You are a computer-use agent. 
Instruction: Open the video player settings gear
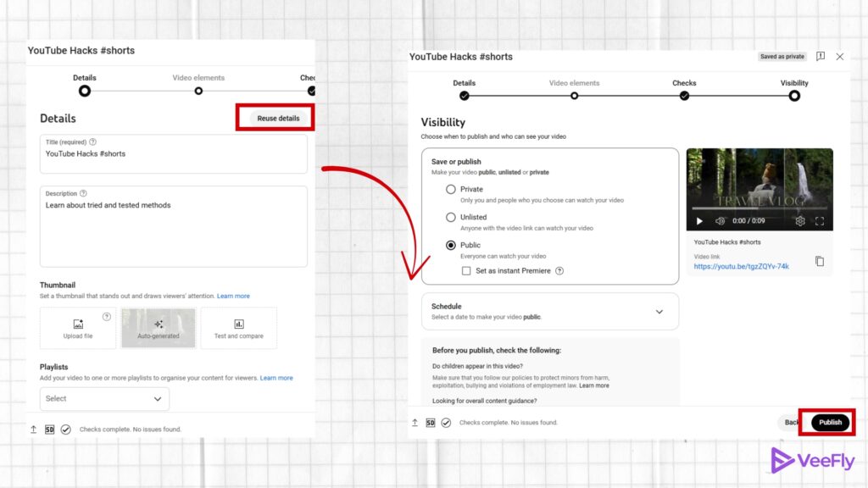coord(798,221)
